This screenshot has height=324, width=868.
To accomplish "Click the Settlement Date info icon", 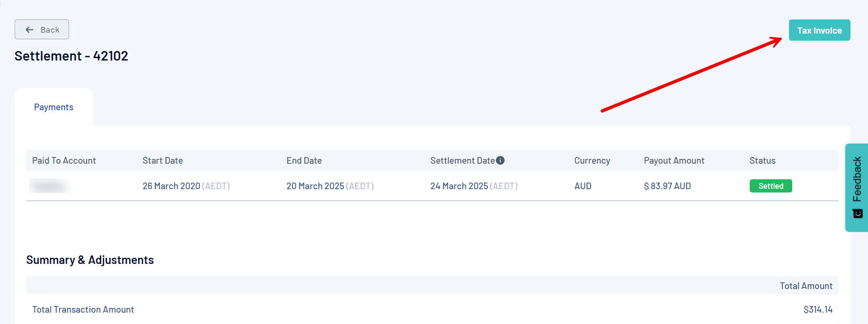I will (500, 160).
